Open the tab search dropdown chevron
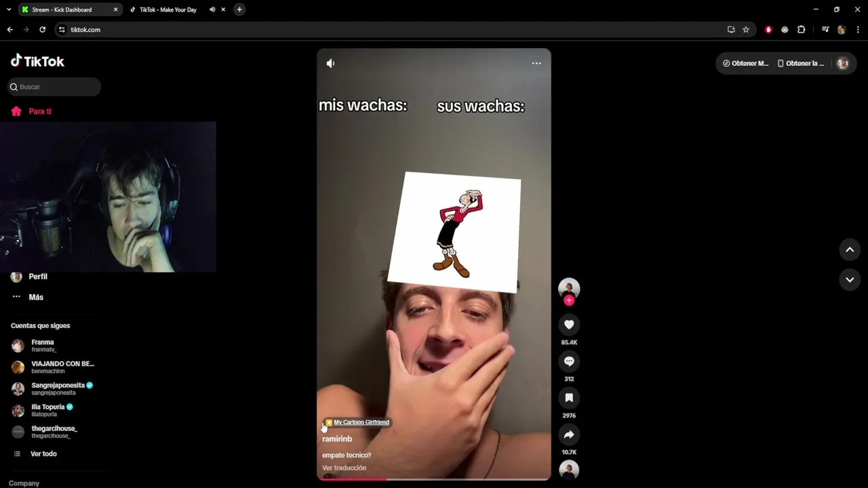The image size is (868, 488). (x=8, y=9)
